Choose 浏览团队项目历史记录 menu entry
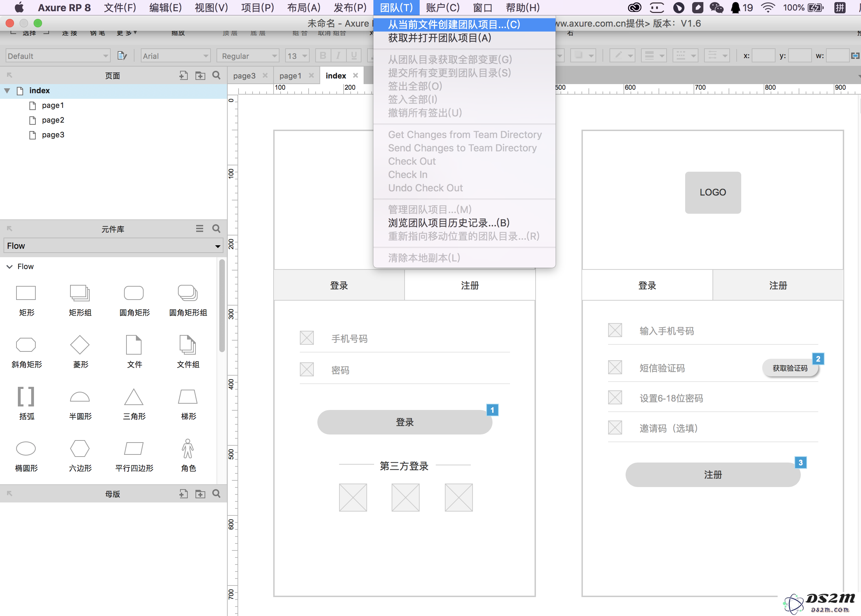The image size is (861, 616). (x=464, y=223)
